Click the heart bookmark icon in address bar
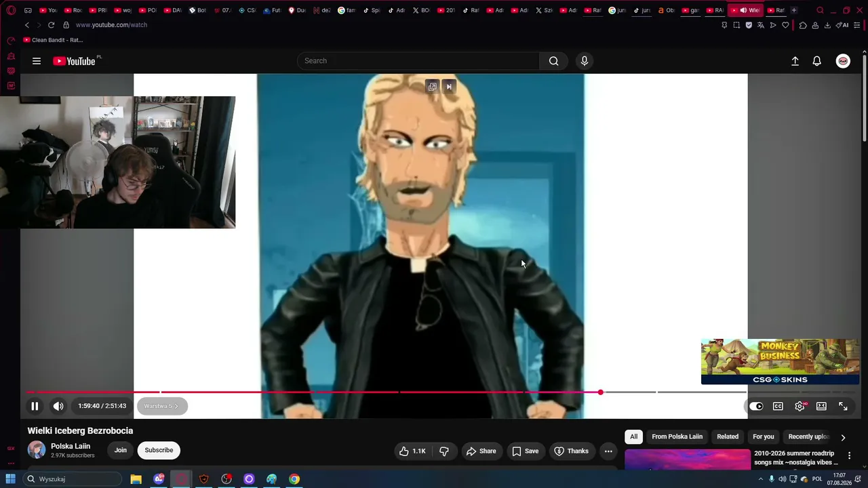868x488 pixels. tap(785, 25)
